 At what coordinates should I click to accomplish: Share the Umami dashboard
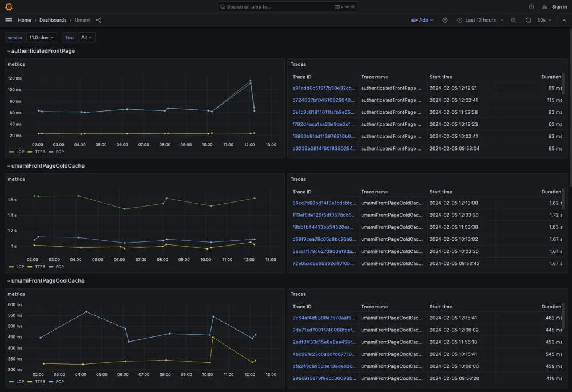click(x=99, y=20)
